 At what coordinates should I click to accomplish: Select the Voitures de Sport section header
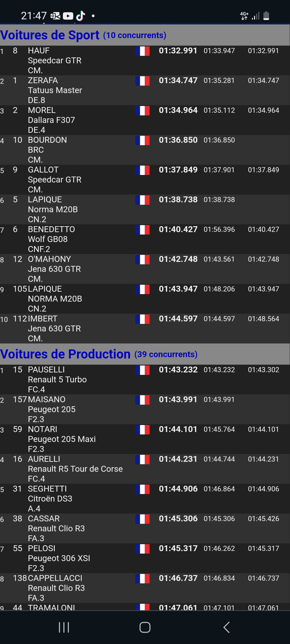click(145, 35)
